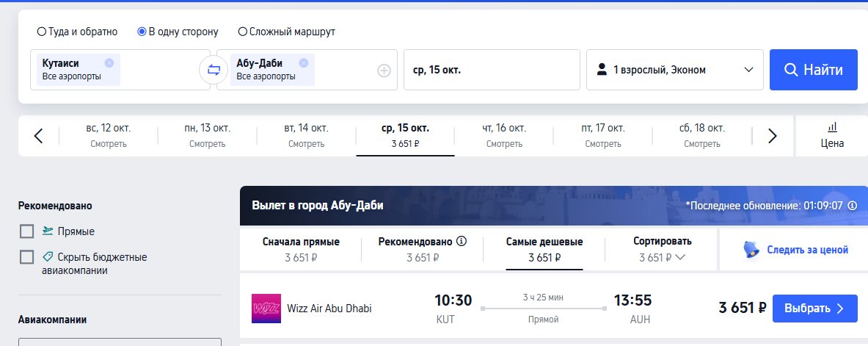This screenshot has height=346, width=868.
Task: Clear Абу-Даби destination chip
Action: click(x=303, y=63)
